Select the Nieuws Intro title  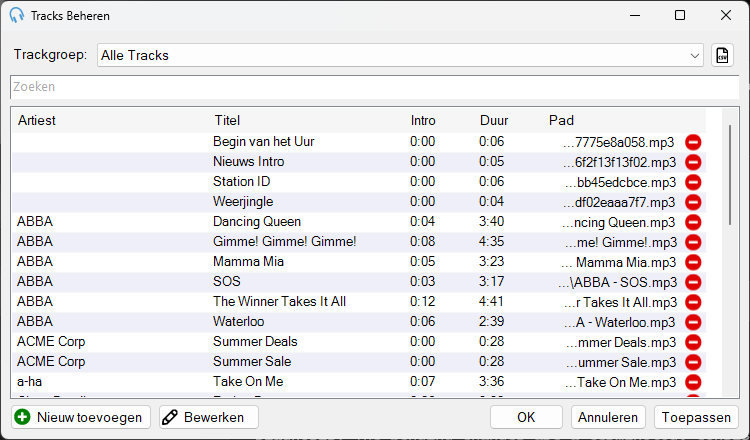[x=249, y=162]
